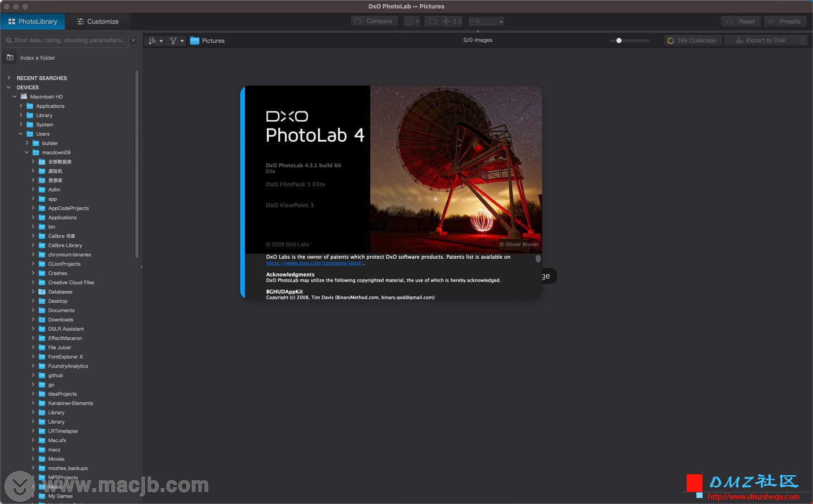This screenshot has height=504, width=813.
Task: Click the File Juicer folder icon
Action: [42, 347]
